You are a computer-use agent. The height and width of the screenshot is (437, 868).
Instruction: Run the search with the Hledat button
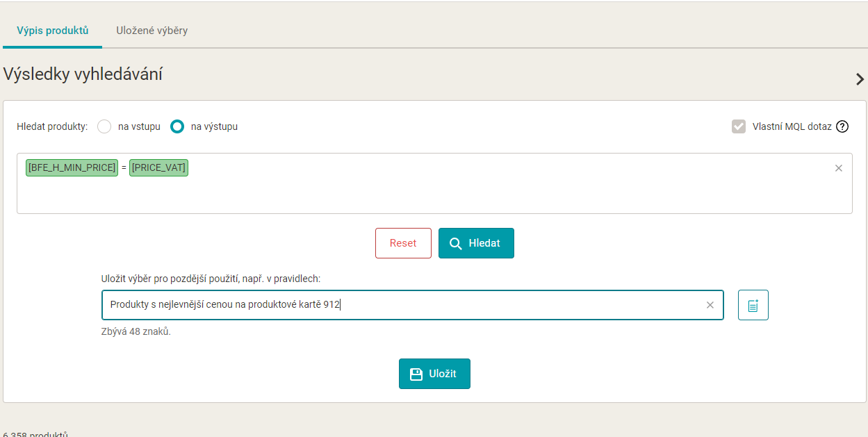coord(476,243)
